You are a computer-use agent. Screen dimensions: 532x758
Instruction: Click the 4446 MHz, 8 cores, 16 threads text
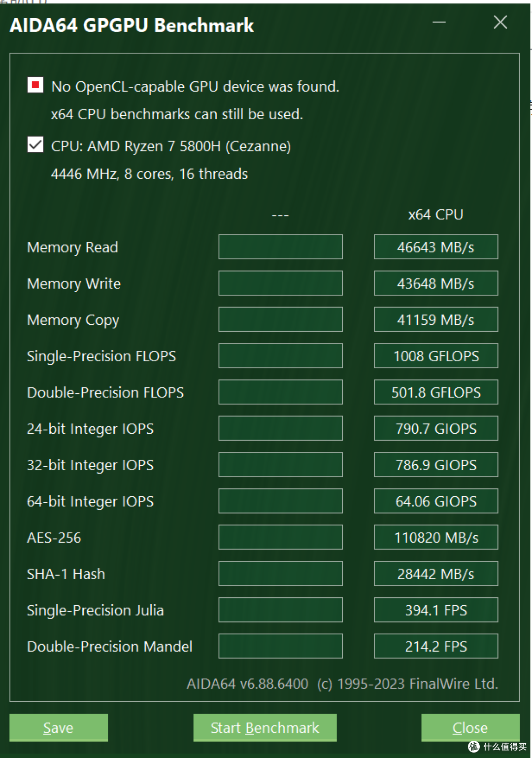(149, 174)
